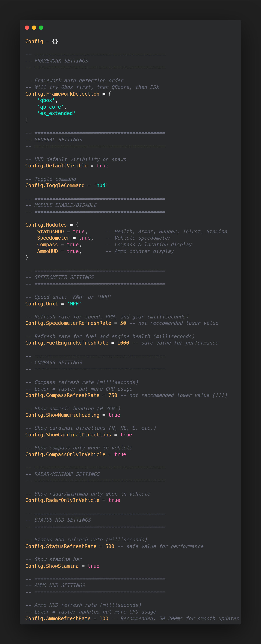This screenshot has width=261, height=644.
Task: Click the red close dot of the code window
Action: click(27, 27)
